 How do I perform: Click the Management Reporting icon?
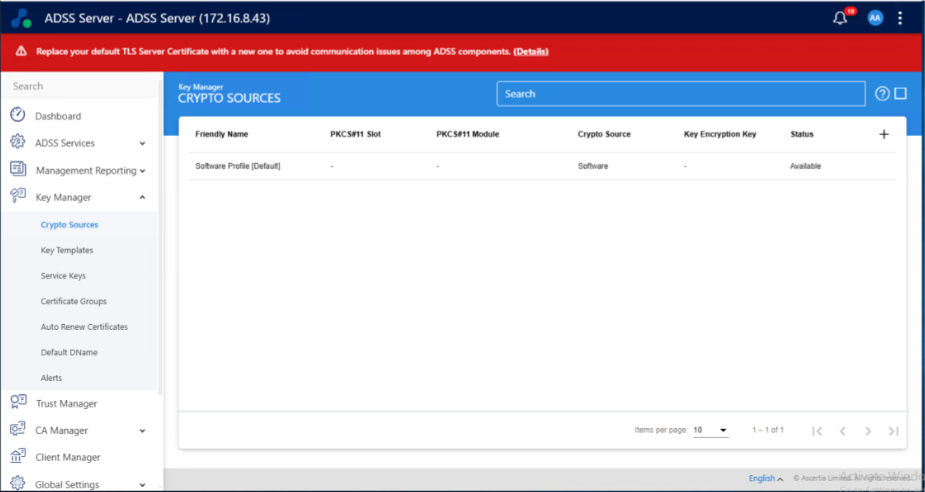pyautogui.click(x=18, y=170)
